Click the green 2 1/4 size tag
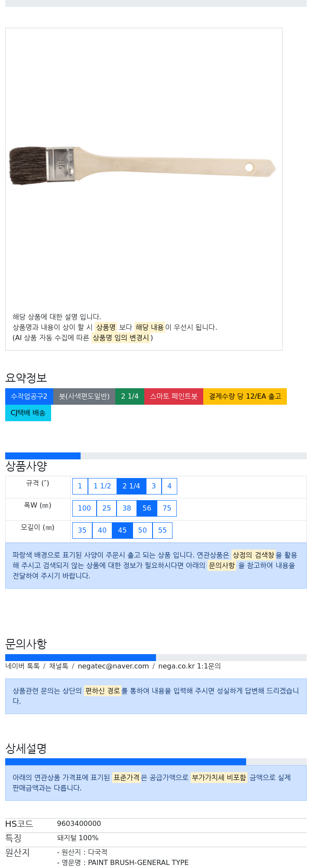312x868 pixels. [130, 396]
